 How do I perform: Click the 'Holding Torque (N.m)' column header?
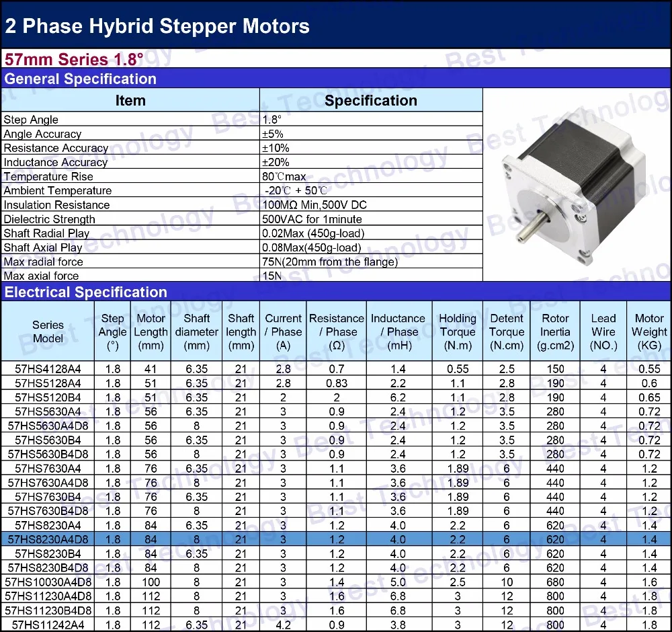458,331
